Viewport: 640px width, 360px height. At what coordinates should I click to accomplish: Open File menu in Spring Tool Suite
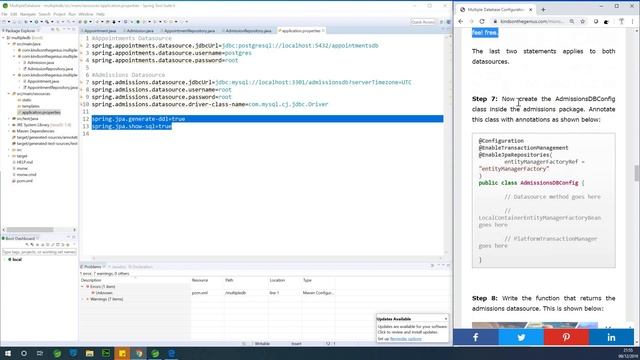[4, 14]
